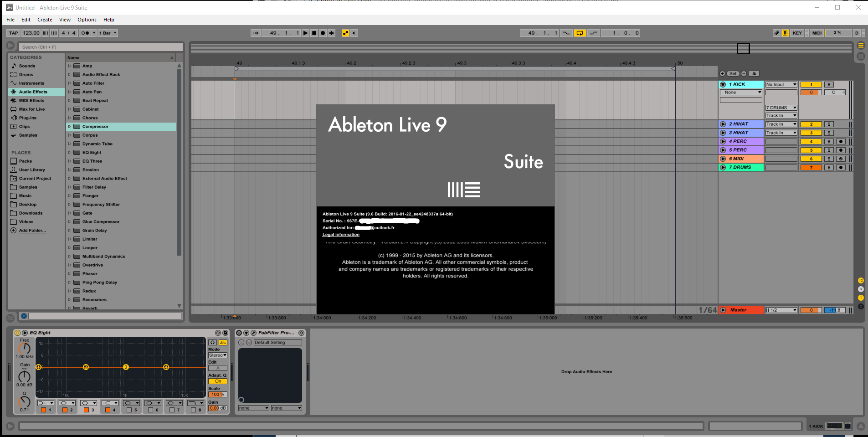Click the Arrangement Record button
868x437 pixels.
pos(323,33)
